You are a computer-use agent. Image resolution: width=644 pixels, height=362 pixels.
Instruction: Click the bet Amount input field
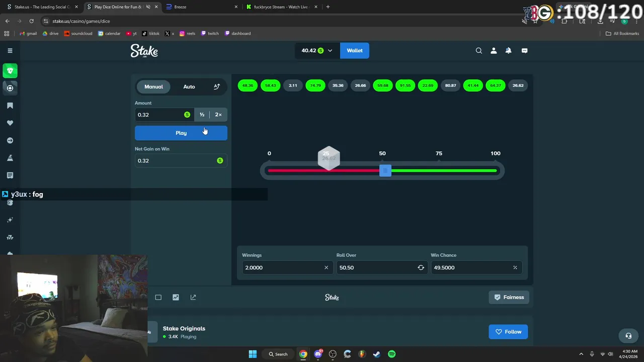click(165, 115)
